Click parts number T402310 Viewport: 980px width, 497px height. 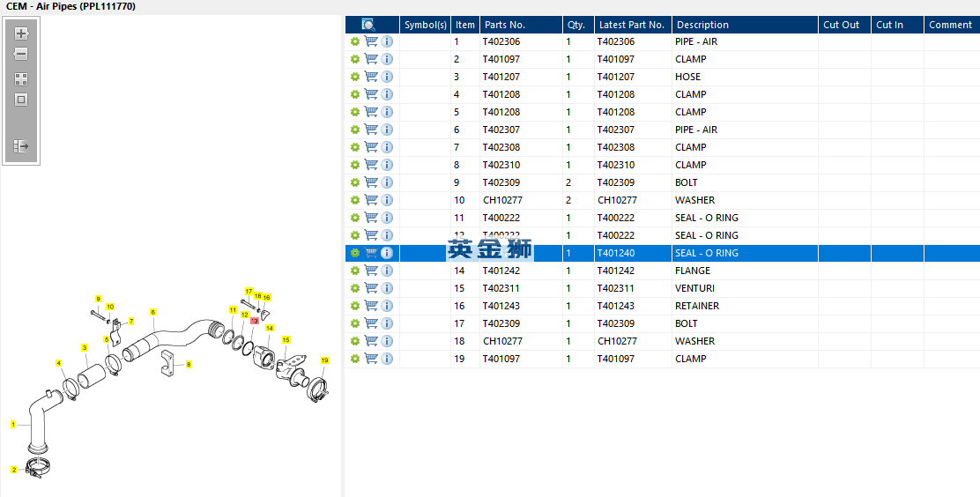coord(501,165)
